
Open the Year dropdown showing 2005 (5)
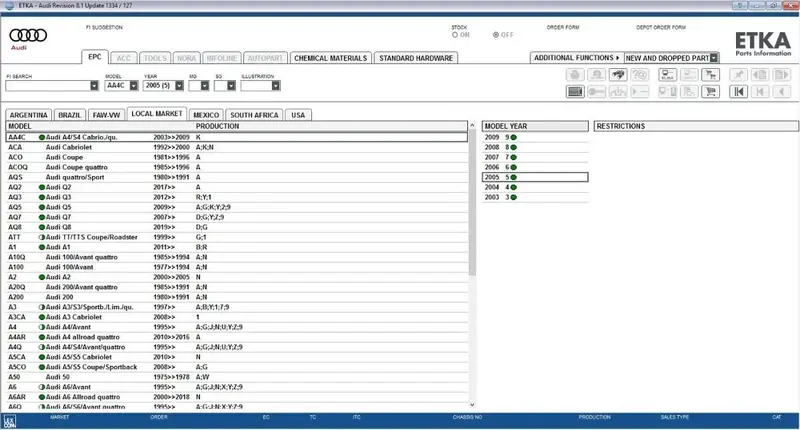[x=179, y=86]
